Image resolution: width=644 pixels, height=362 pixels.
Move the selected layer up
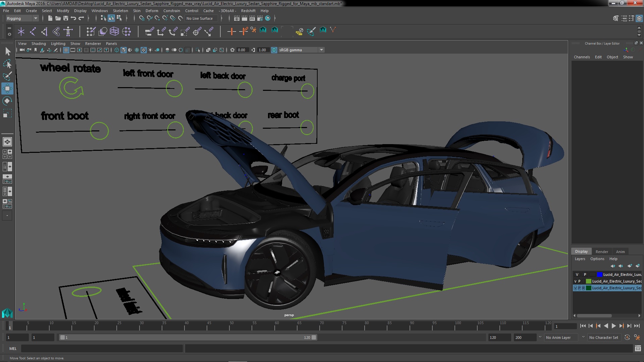(x=613, y=266)
